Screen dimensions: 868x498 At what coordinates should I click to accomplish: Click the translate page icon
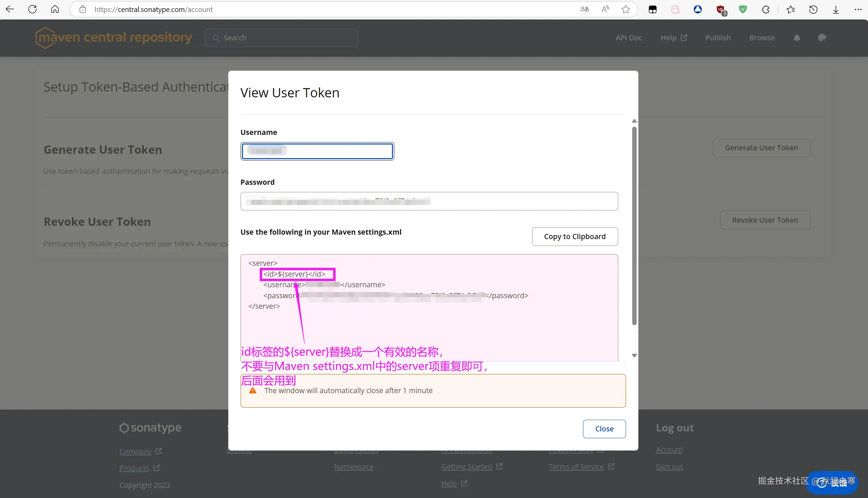(x=585, y=9)
